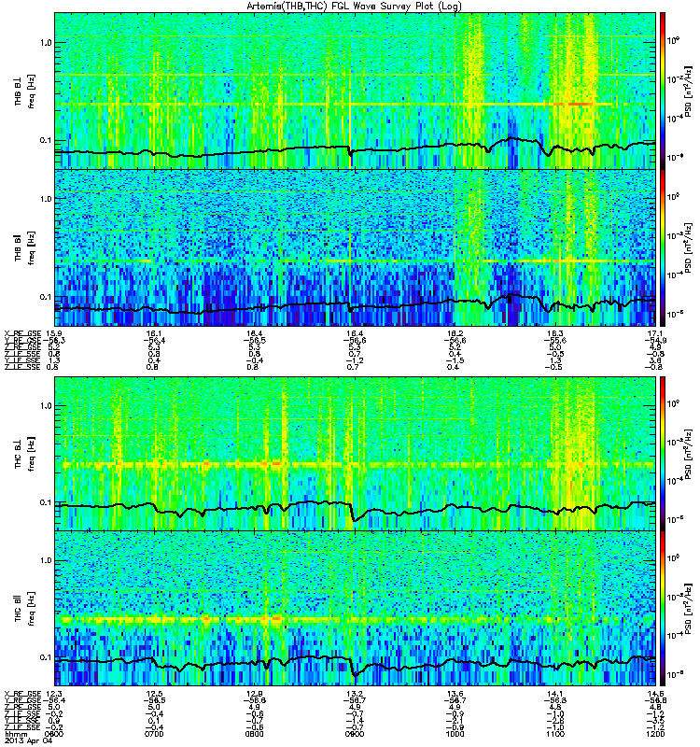700x747 pixels.
Task: Click the THC X_RE_GSE value '13.6'
Action: click(455, 693)
